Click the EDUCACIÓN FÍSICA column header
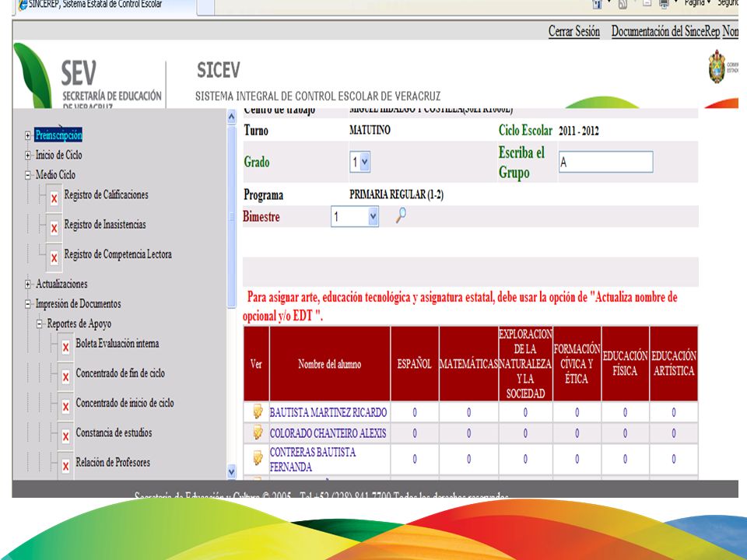747x560 pixels. click(x=625, y=364)
